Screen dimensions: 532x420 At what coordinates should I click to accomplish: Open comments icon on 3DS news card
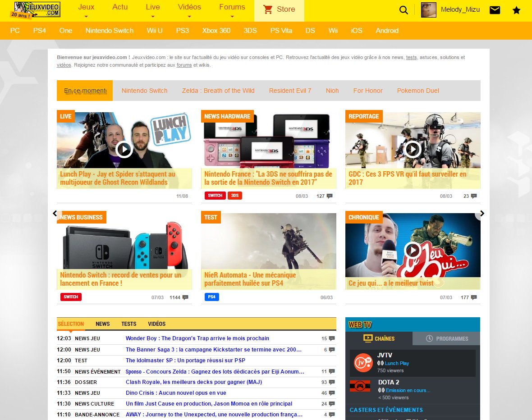click(x=330, y=196)
